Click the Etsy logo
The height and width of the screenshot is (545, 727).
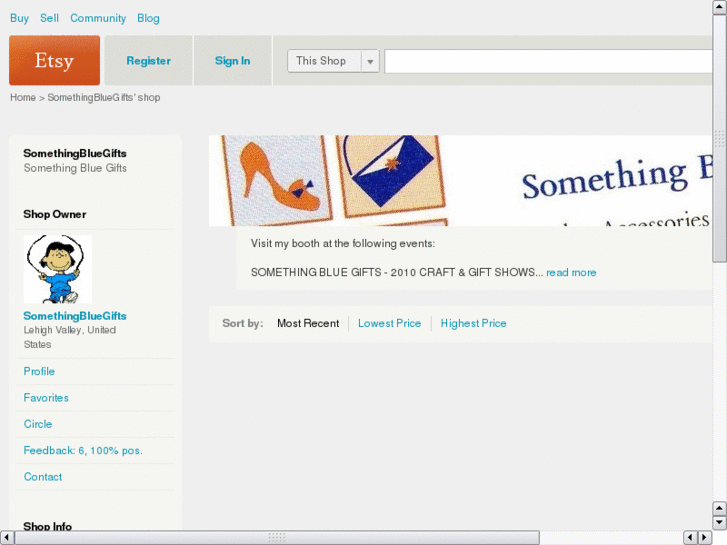point(54,60)
